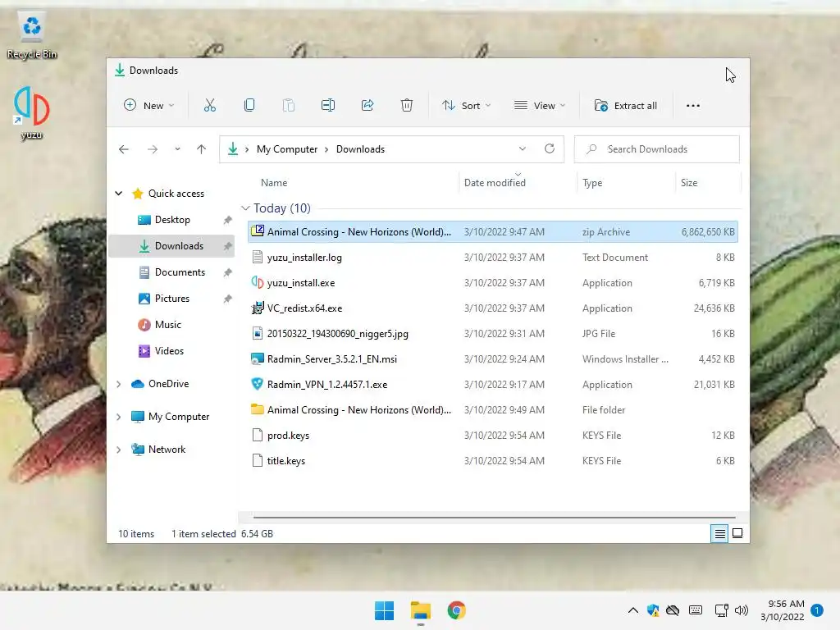Show hidden icons in system tray
Screen dimensions: 840x630
click(x=632, y=610)
